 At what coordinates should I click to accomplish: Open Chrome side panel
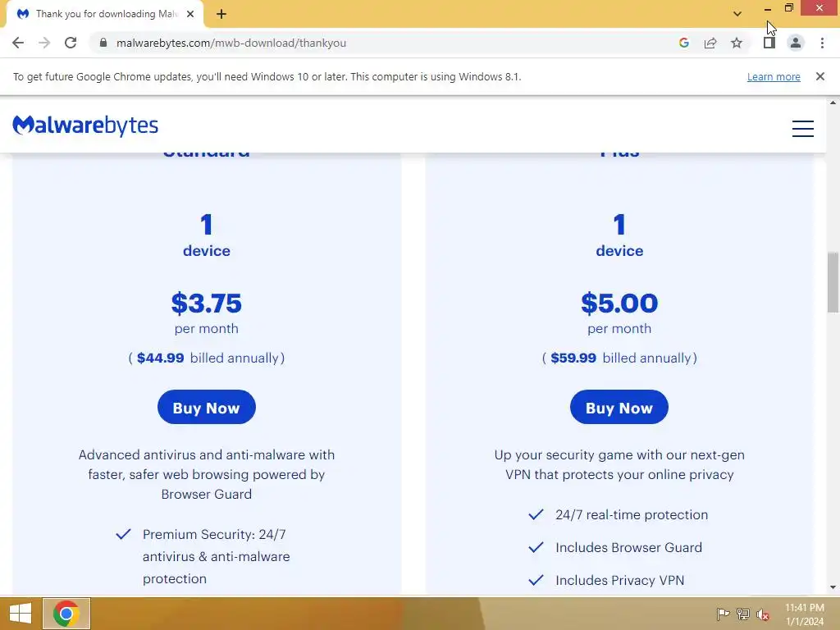pyautogui.click(x=769, y=43)
